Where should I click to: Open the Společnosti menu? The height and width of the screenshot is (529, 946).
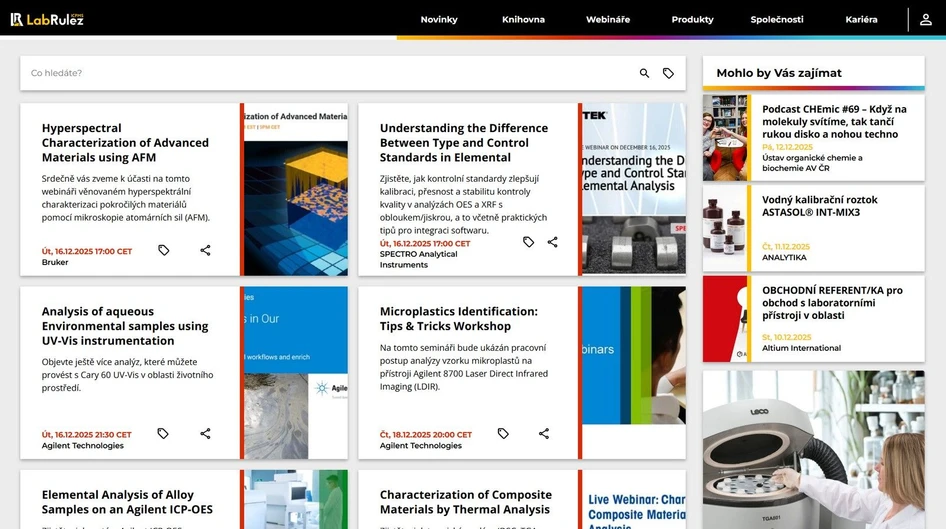776,19
